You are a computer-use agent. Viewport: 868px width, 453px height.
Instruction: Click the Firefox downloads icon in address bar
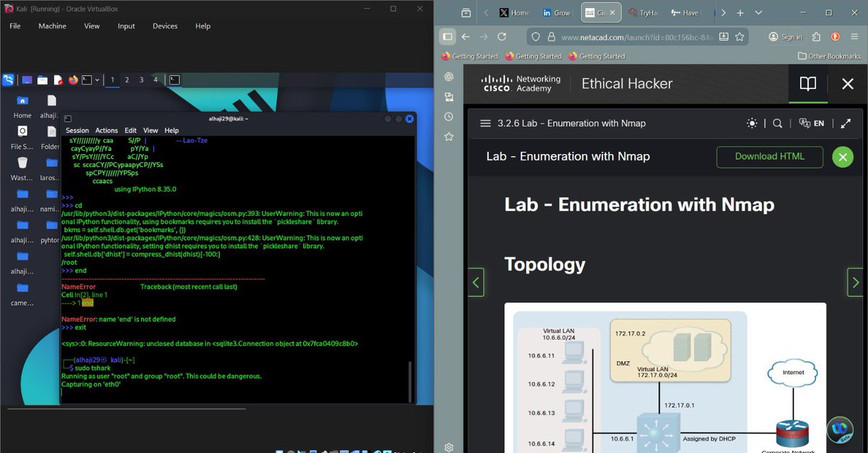coord(724,36)
